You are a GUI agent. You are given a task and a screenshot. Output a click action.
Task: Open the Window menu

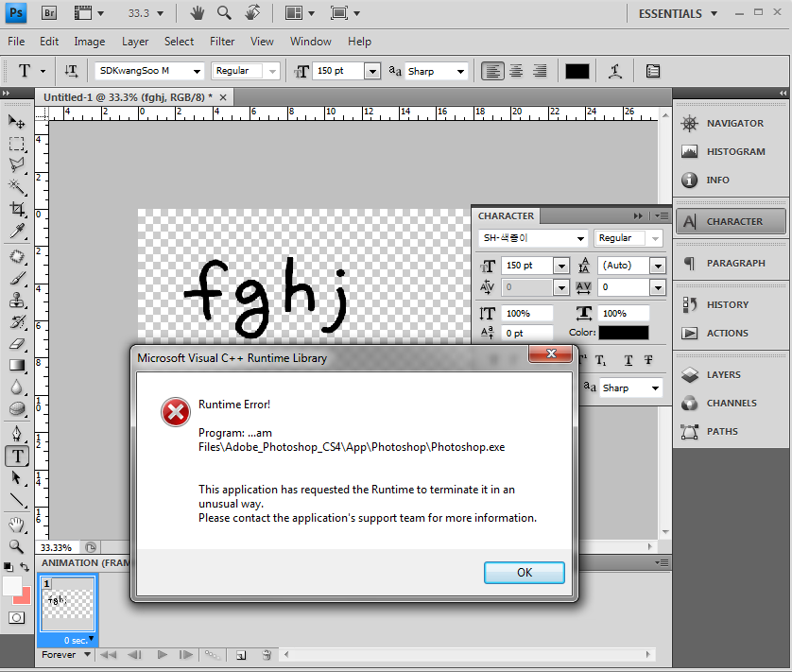coord(311,42)
